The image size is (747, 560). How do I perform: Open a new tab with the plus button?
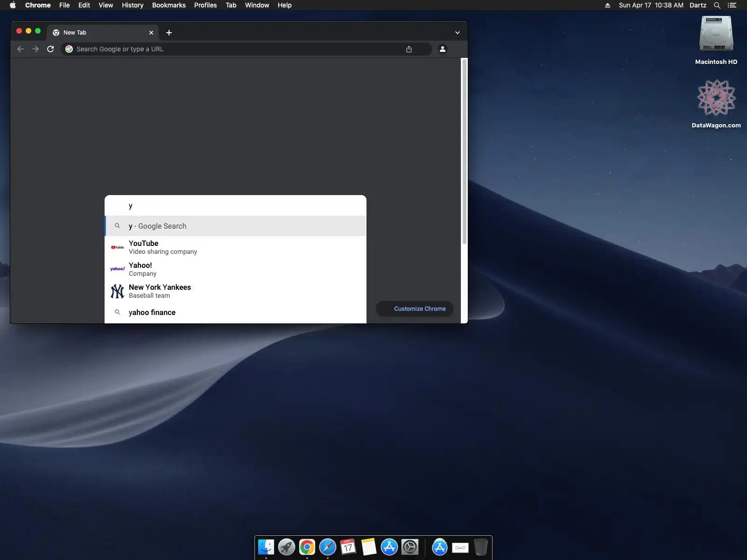(x=169, y=33)
